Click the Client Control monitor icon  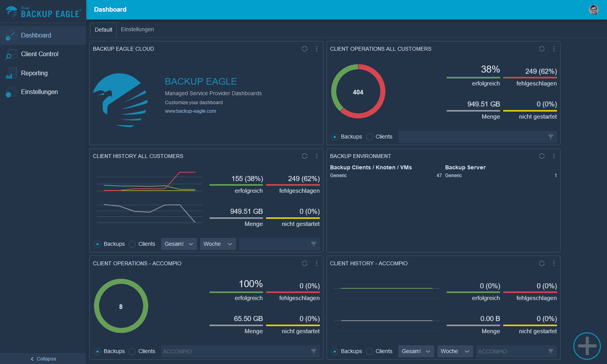[x=11, y=54]
